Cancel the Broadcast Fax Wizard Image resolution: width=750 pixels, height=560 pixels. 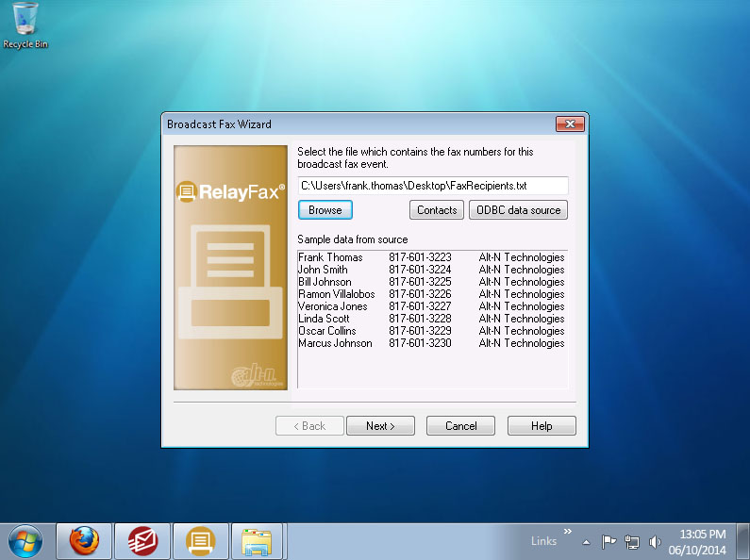tap(460, 426)
